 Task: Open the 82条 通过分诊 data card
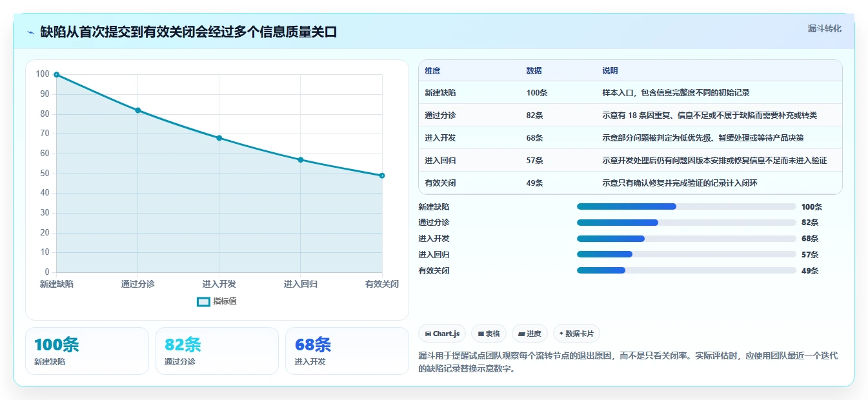click(217, 351)
